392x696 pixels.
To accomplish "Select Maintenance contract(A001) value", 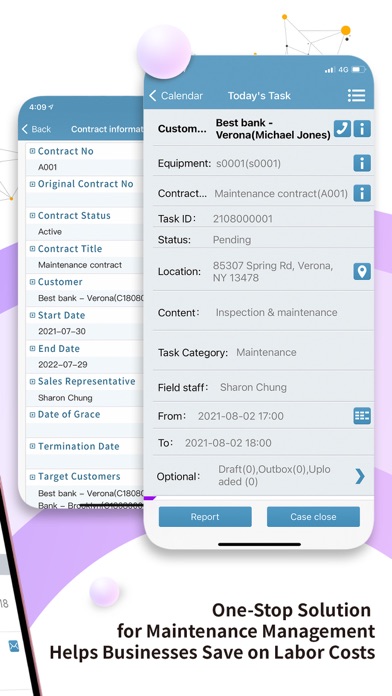I will point(281,194).
